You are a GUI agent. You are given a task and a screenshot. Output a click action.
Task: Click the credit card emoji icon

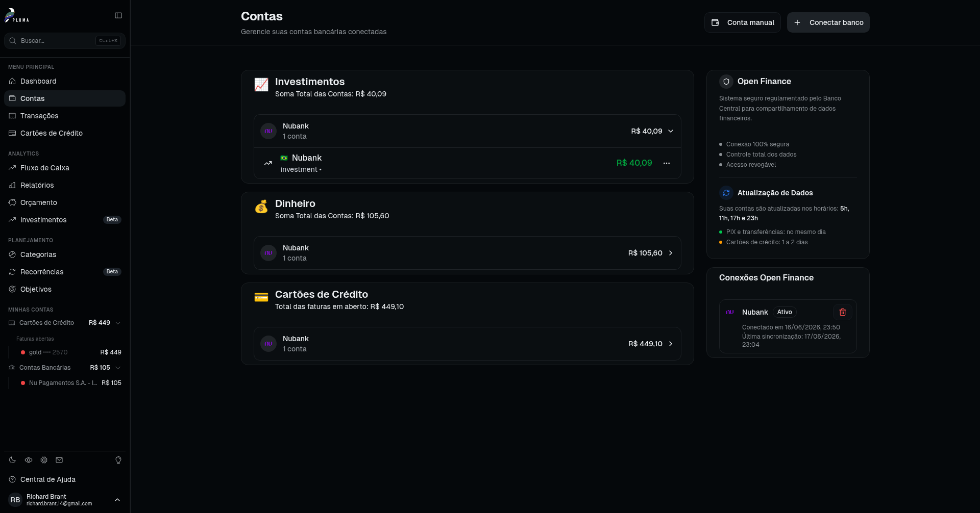click(261, 297)
